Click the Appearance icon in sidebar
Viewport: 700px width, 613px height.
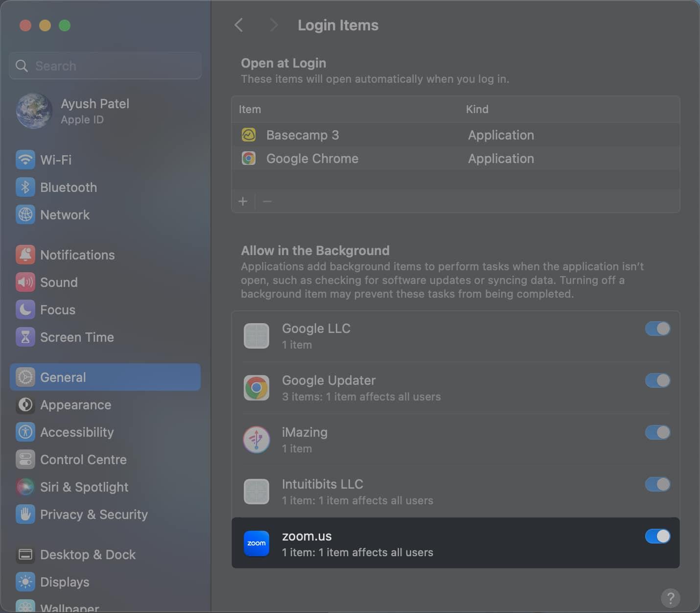pos(25,404)
